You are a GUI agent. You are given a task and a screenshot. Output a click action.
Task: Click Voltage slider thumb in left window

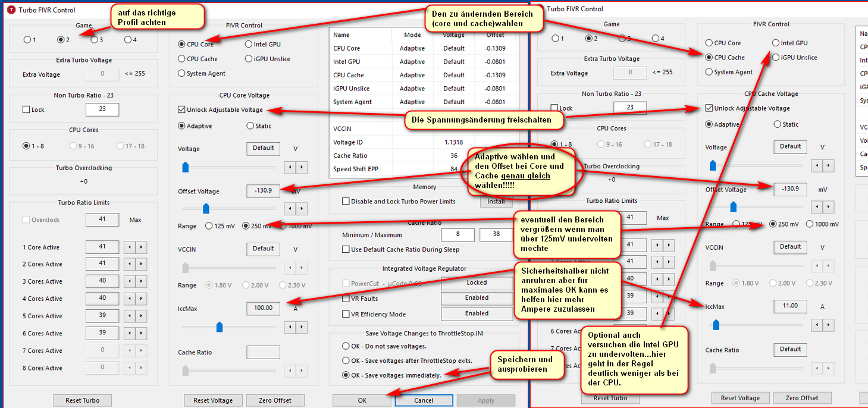pos(185,167)
